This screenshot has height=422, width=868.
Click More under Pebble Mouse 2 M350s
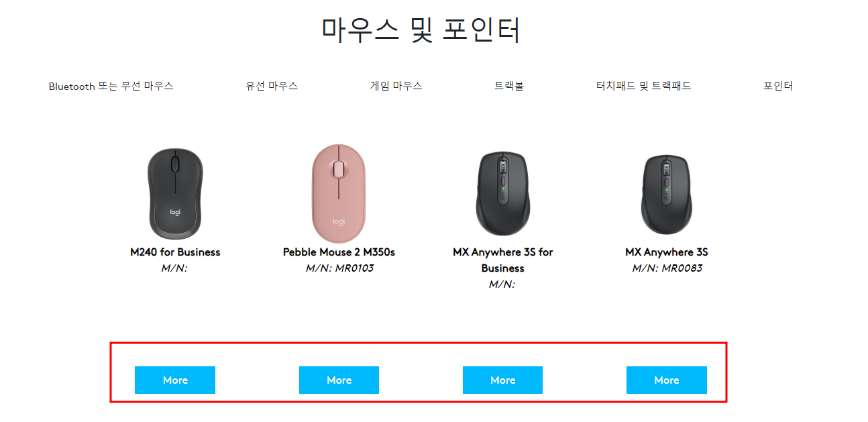coord(339,380)
